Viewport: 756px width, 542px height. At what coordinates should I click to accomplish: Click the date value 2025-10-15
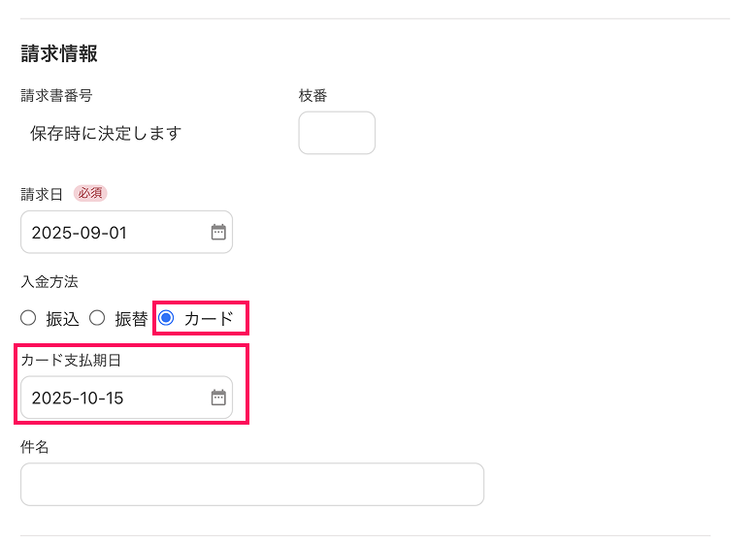tap(78, 398)
